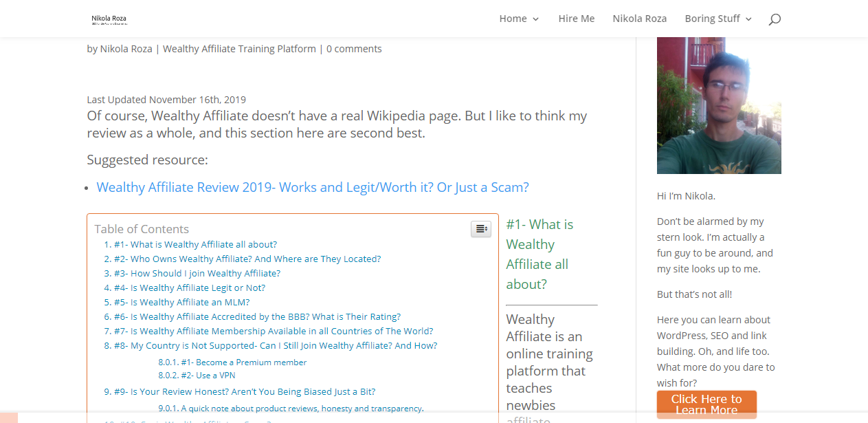Go to '#8- My Country is Not Supported' entry
This screenshot has height=423, width=868.
click(276, 345)
